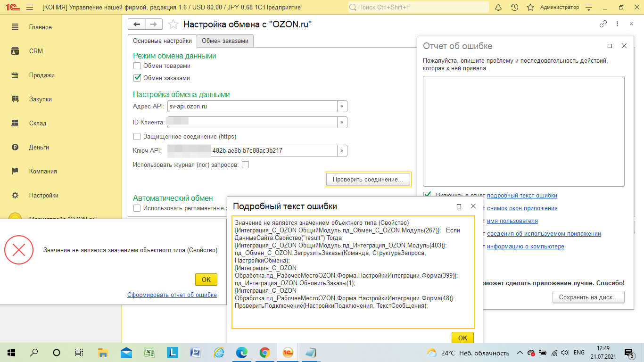This screenshot has width=644, height=362.
Task: Uncheck including подробный текст ошибки in the report
Action: click(427, 195)
